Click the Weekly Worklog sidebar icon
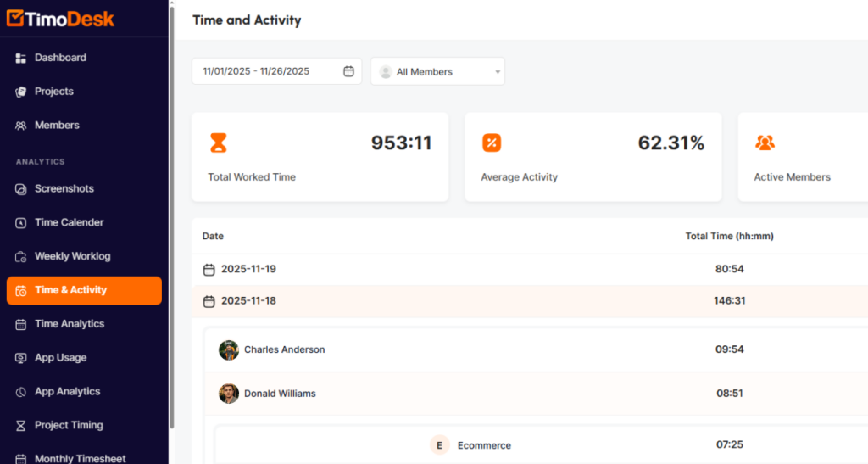Screen dimensions: 868x464 (21, 257)
